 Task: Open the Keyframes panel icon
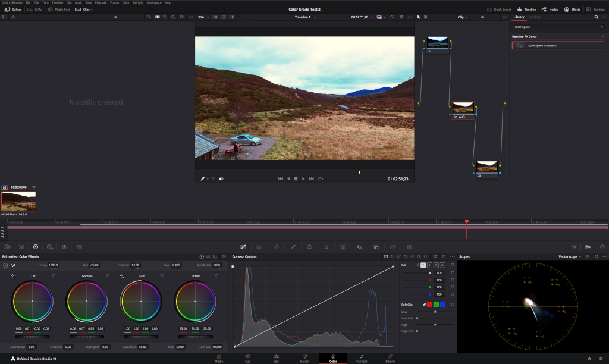(574, 247)
